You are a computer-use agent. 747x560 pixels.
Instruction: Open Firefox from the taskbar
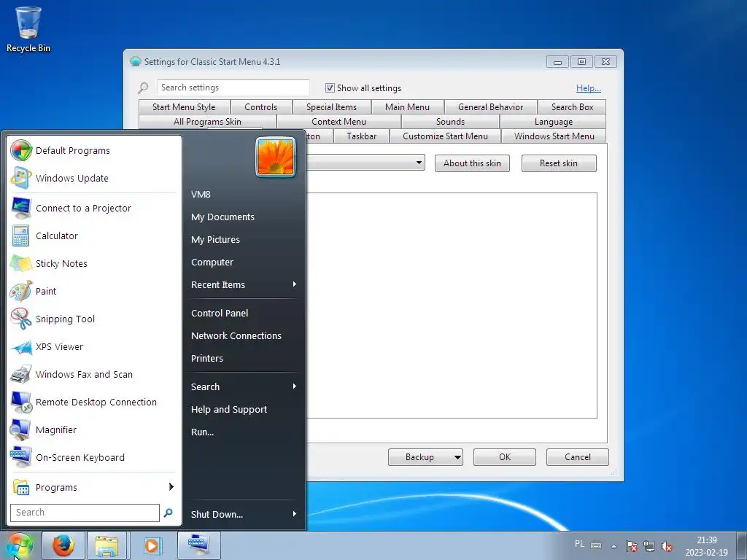click(x=63, y=545)
